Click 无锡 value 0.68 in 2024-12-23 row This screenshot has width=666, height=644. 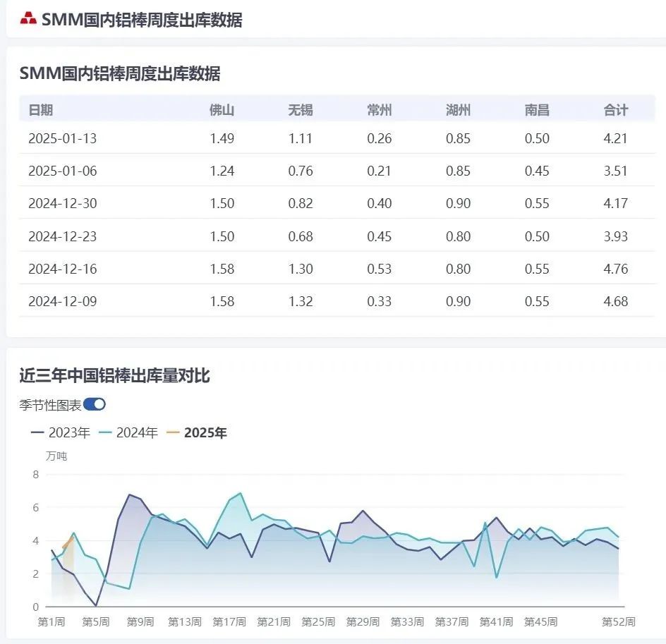(x=301, y=236)
